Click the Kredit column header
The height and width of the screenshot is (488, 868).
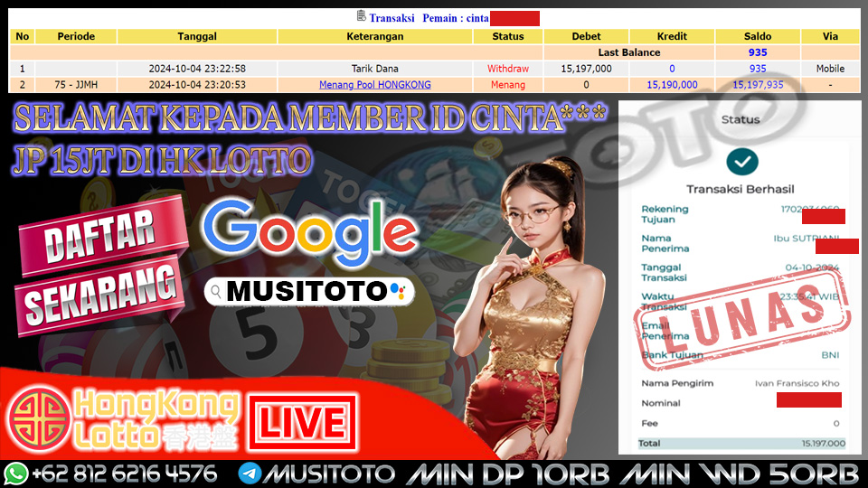coord(672,36)
